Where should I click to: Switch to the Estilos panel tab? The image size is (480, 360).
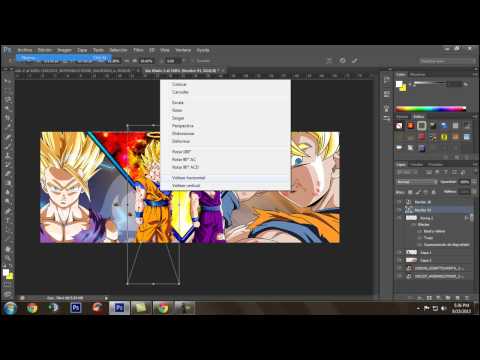pyautogui.click(x=419, y=117)
